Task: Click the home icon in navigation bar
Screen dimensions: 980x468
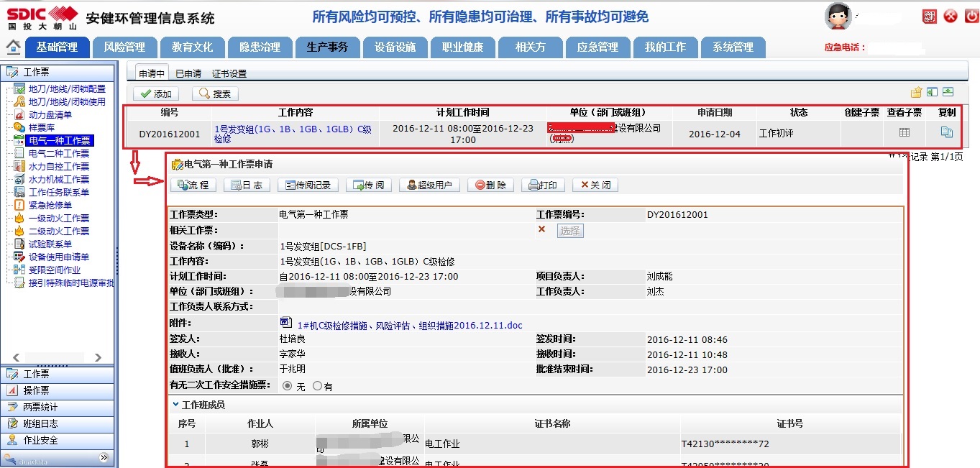Action: (13, 47)
